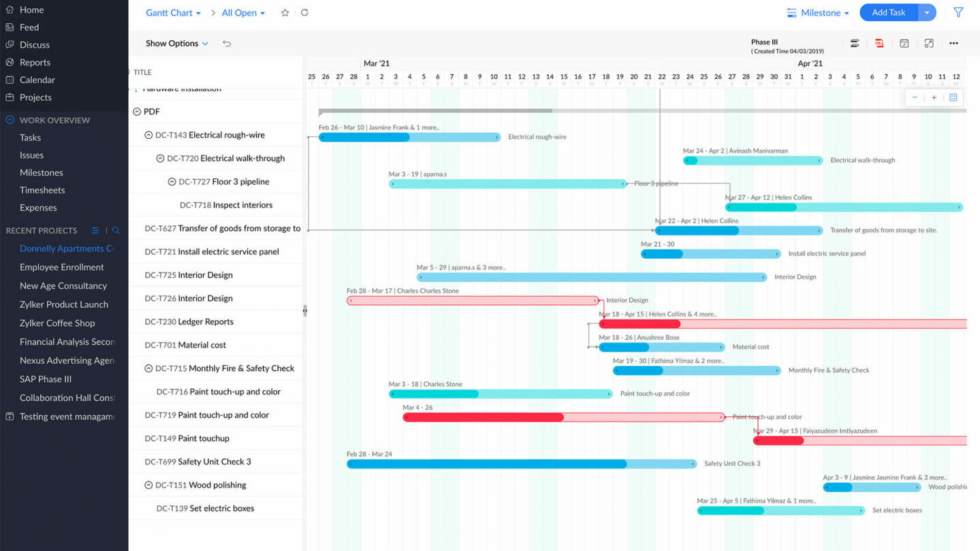Open the Add Task dropdown arrow
The image size is (980, 551).
coord(927,12)
